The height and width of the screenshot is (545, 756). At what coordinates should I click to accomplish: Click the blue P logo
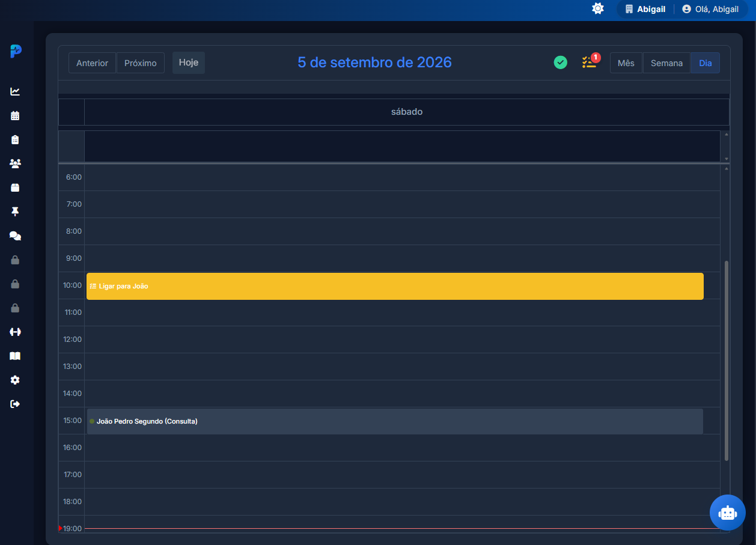(x=16, y=51)
